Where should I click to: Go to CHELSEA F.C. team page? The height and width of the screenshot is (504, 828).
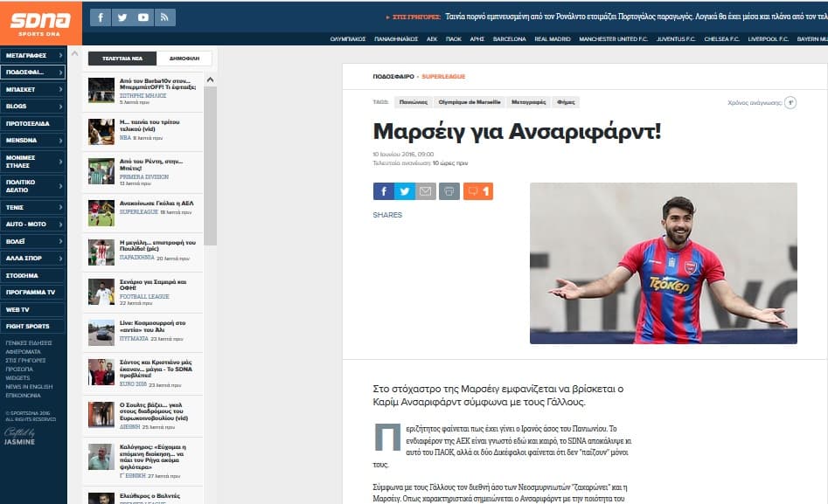point(721,39)
